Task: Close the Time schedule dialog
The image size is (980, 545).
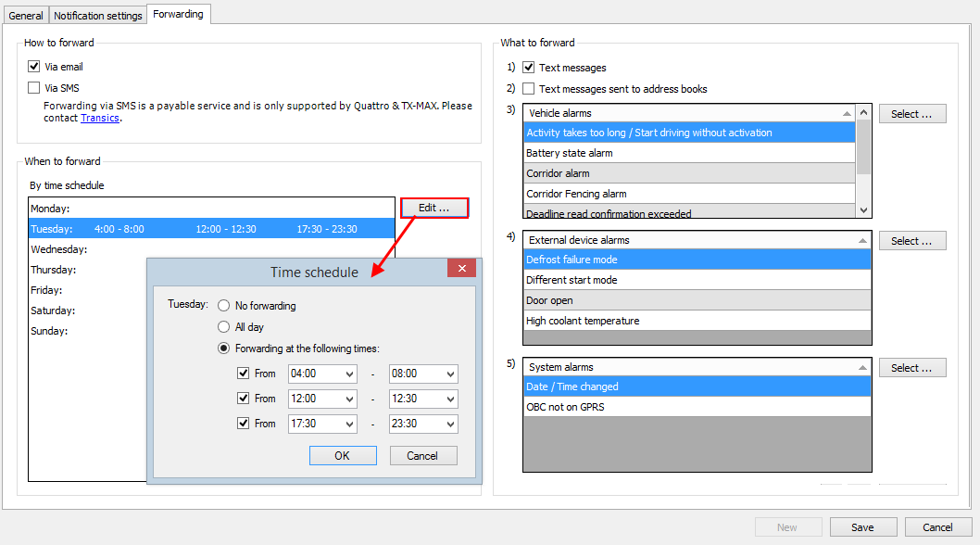Action: 460,269
